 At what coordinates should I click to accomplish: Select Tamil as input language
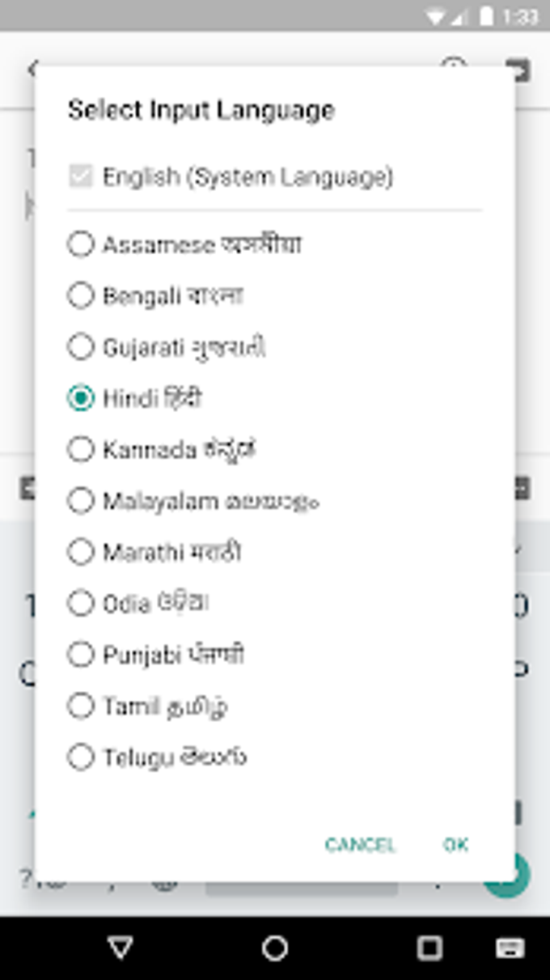pos(81,706)
